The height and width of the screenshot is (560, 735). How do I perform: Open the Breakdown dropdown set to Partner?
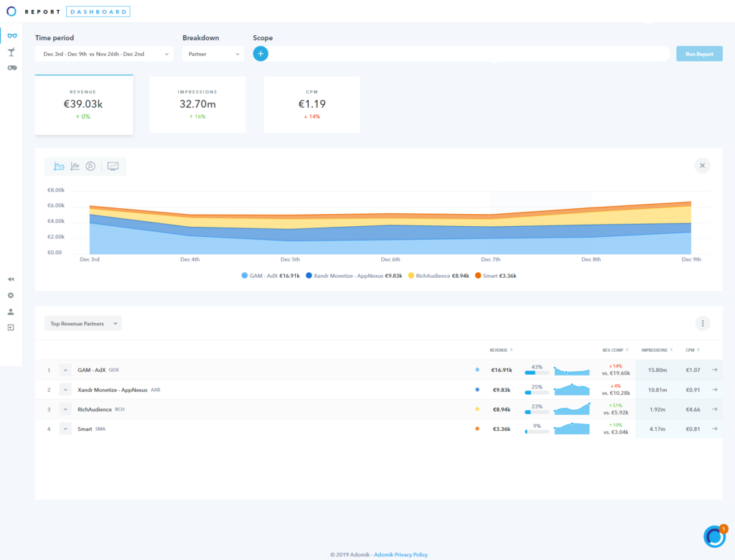(x=213, y=54)
